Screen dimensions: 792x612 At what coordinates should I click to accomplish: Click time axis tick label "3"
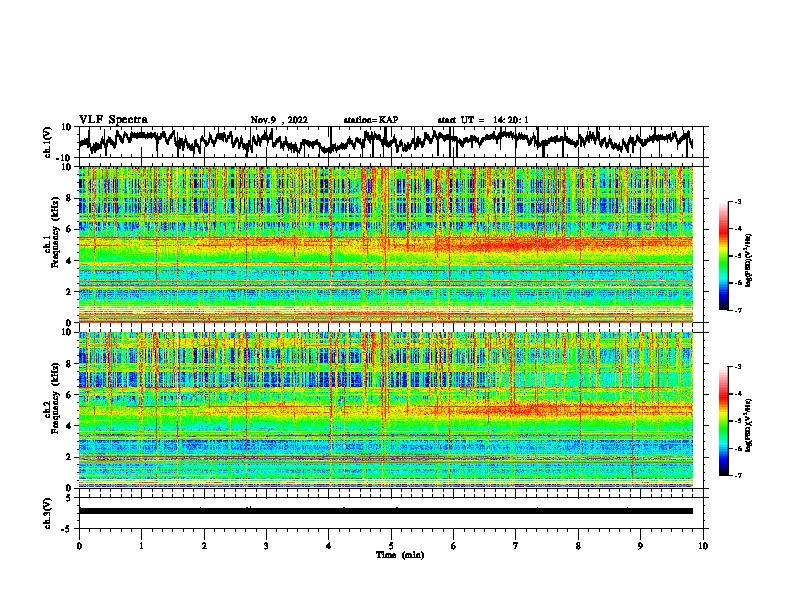(x=266, y=546)
